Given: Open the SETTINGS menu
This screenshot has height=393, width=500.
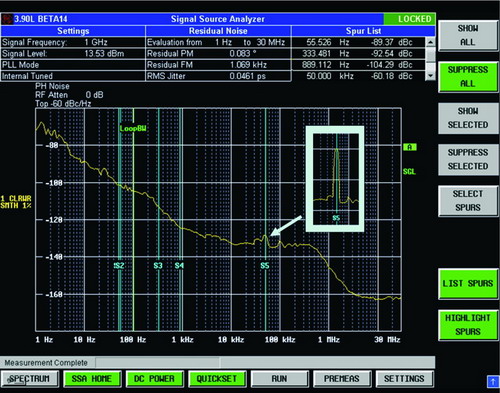Looking at the screenshot, I should [404, 379].
